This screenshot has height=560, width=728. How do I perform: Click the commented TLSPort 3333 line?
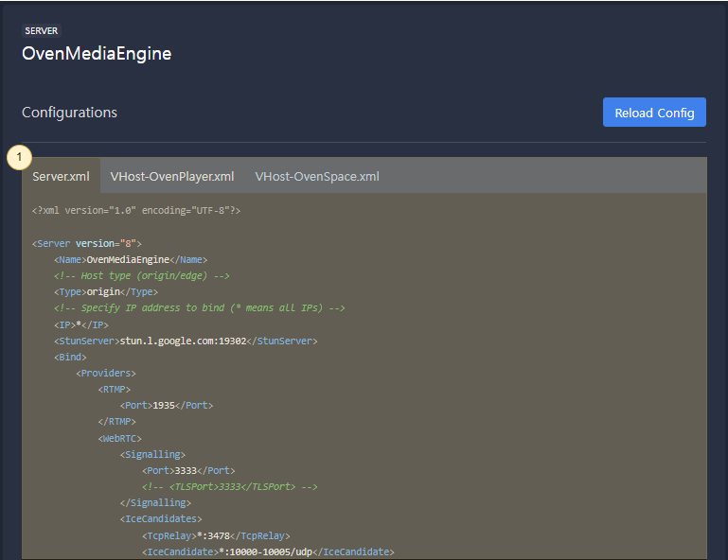pos(230,487)
